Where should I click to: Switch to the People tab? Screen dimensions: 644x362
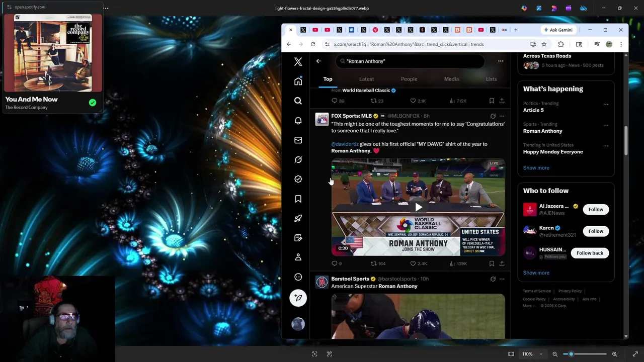tap(409, 79)
